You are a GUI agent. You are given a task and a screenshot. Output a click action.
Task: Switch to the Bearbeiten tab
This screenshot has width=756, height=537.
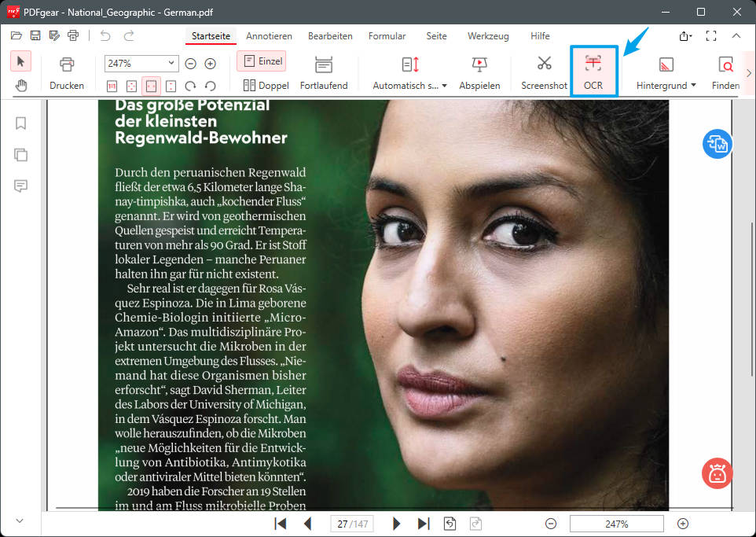330,36
